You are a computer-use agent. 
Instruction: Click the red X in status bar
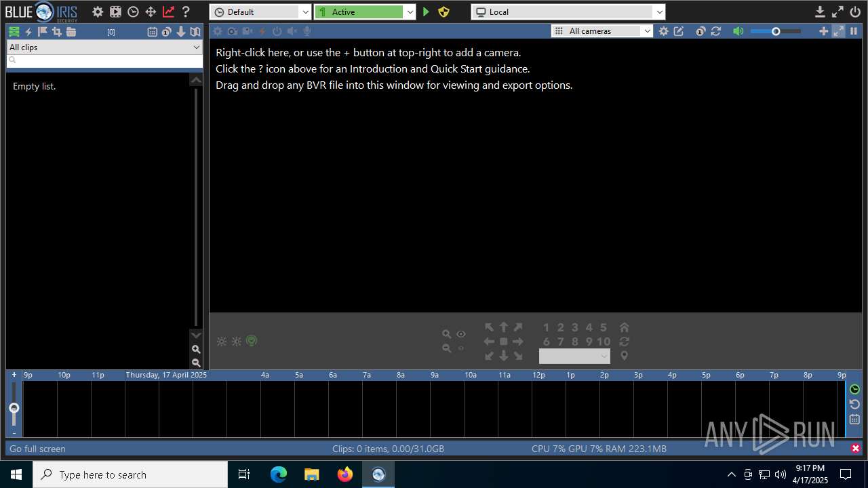click(x=856, y=449)
